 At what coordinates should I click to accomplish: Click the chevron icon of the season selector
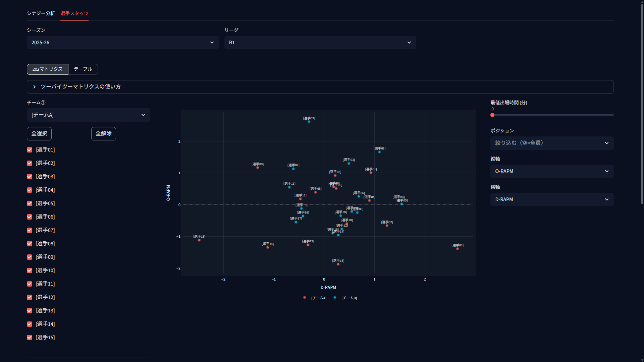pyautogui.click(x=212, y=43)
